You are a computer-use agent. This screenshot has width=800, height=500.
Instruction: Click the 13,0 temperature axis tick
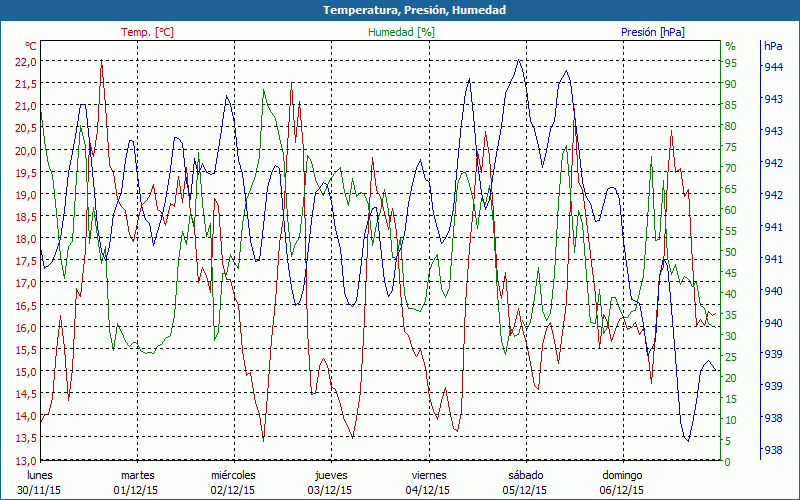pos(25,461)
